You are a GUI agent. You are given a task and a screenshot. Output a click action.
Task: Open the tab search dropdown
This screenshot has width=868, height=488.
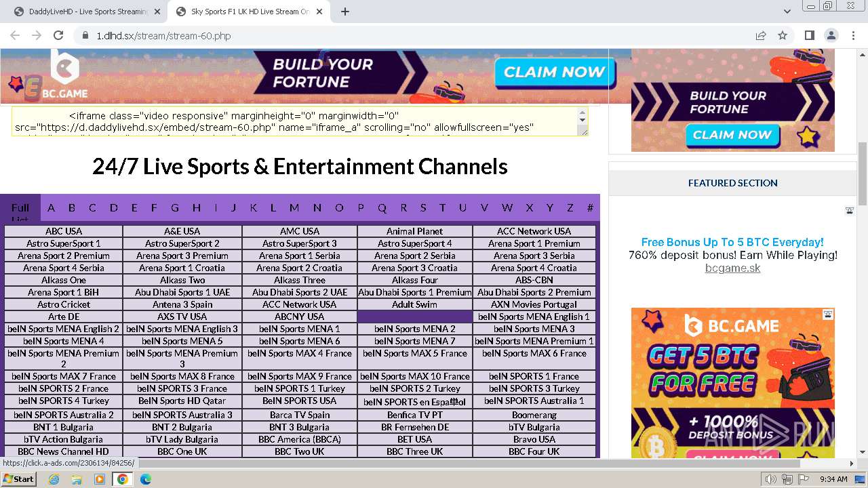(x=787, y=12)
